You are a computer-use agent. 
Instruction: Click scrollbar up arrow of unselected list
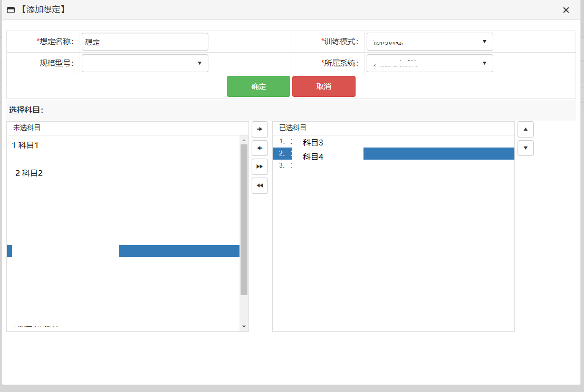click(x=244, y=140)
